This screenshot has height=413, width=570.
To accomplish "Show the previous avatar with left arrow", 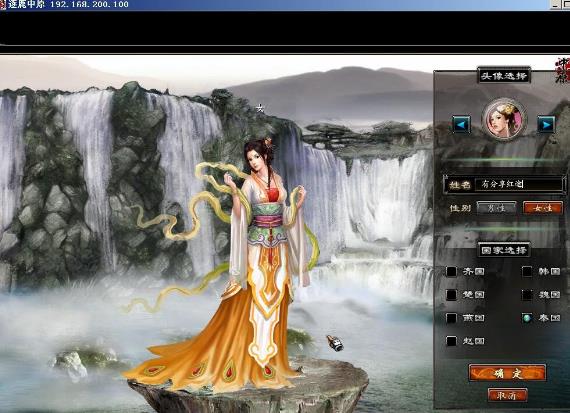I will pyautogui.click(x=461, y=124).
